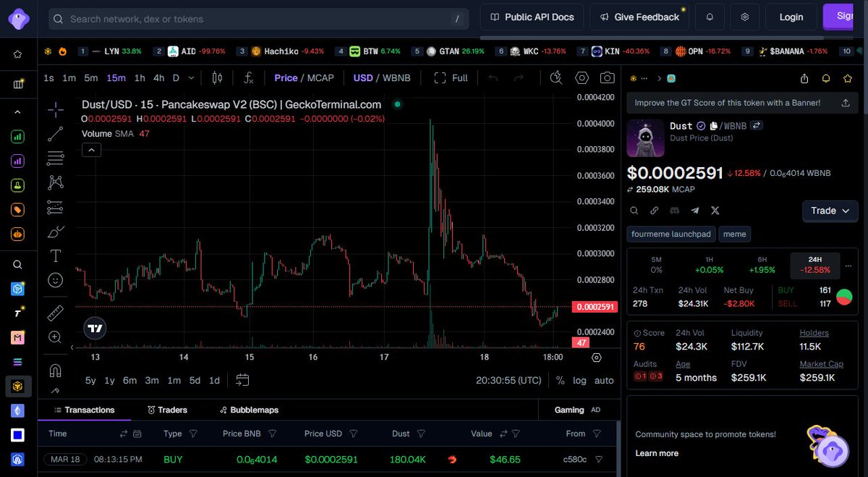Take a chart snapshot with camera icon

point(608,77)
